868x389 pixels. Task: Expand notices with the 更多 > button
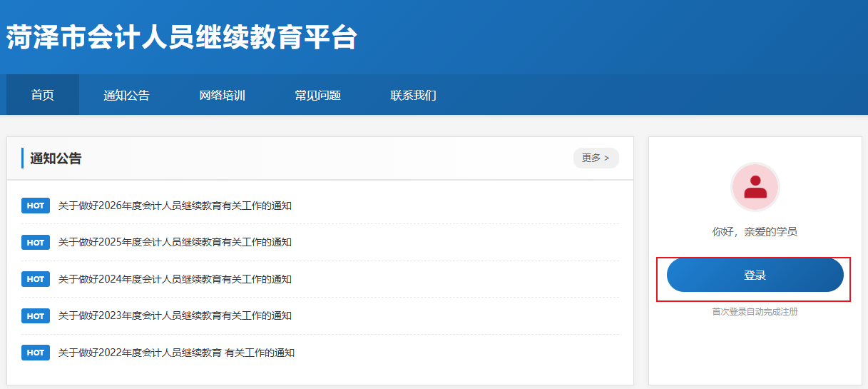click(x=596, y=158)
